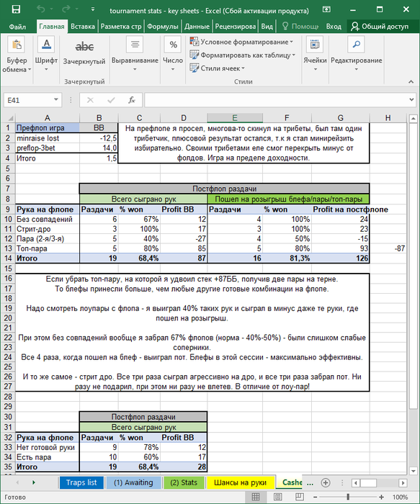Screen dimensions: 420x504
Task: Open the (2) Stats sheet tab
Action: [x=184, y=482]
